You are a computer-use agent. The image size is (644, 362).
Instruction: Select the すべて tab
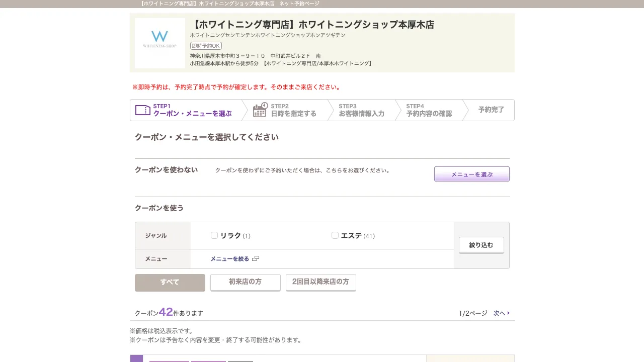click(x=170, y=283)
